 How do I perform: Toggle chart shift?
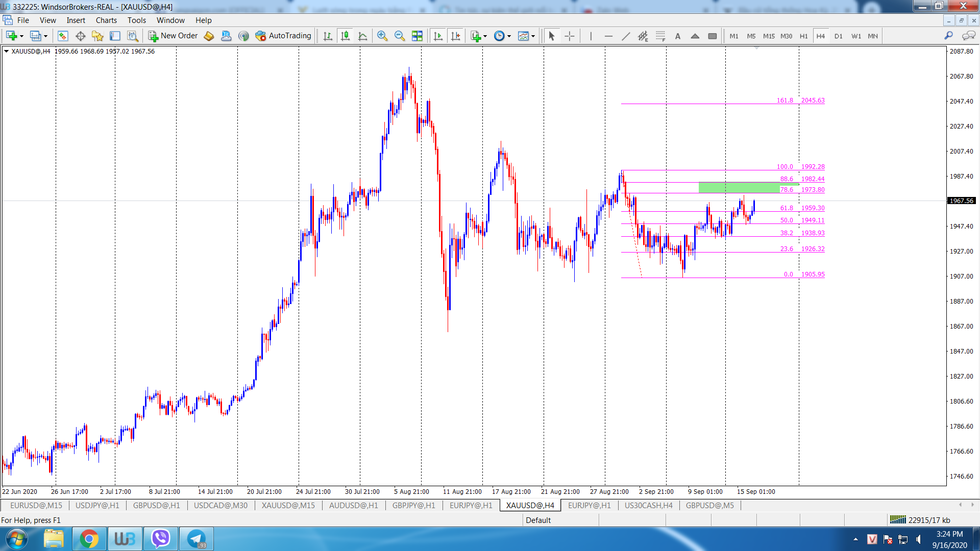point(455,36)
